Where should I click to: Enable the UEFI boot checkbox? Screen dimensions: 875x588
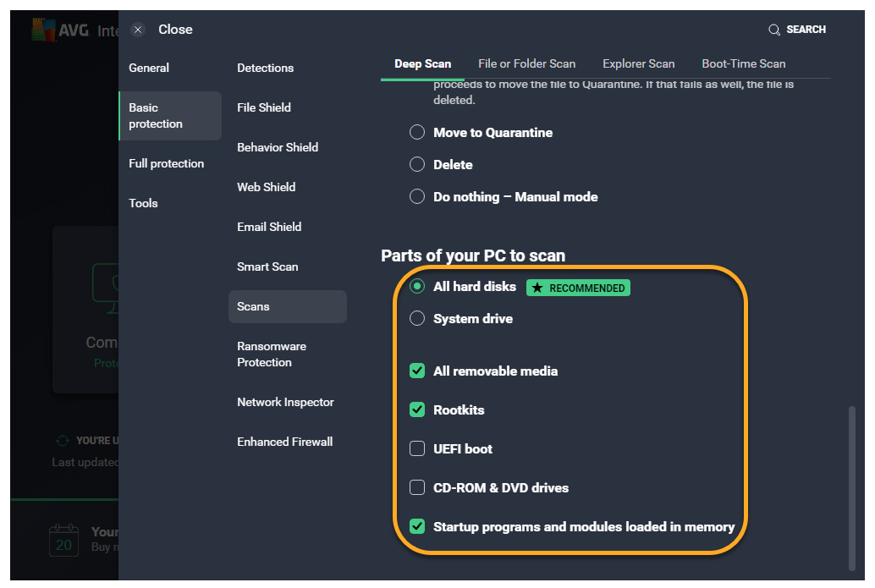417,448
